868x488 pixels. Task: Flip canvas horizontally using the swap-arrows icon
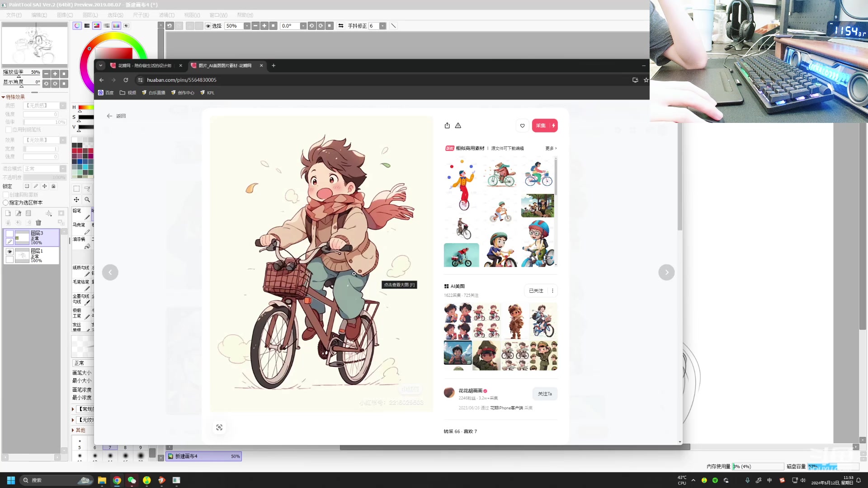coord(341,26)
